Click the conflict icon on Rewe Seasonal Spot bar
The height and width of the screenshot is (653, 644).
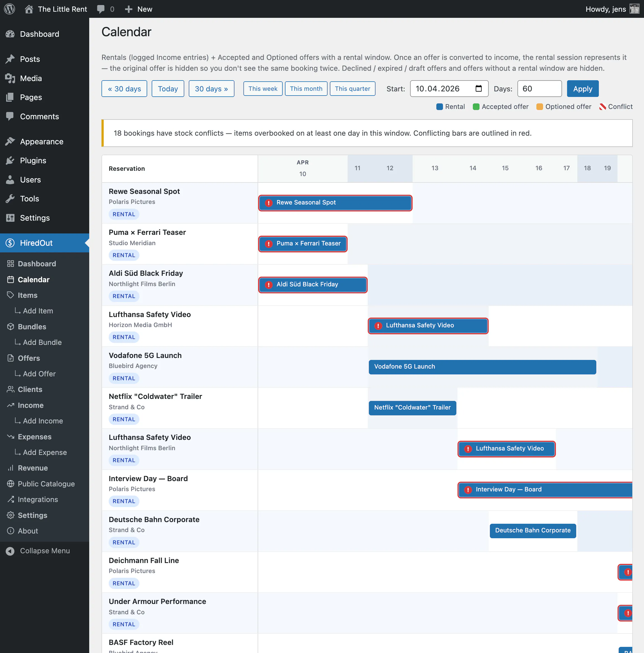tap(268, 203)
